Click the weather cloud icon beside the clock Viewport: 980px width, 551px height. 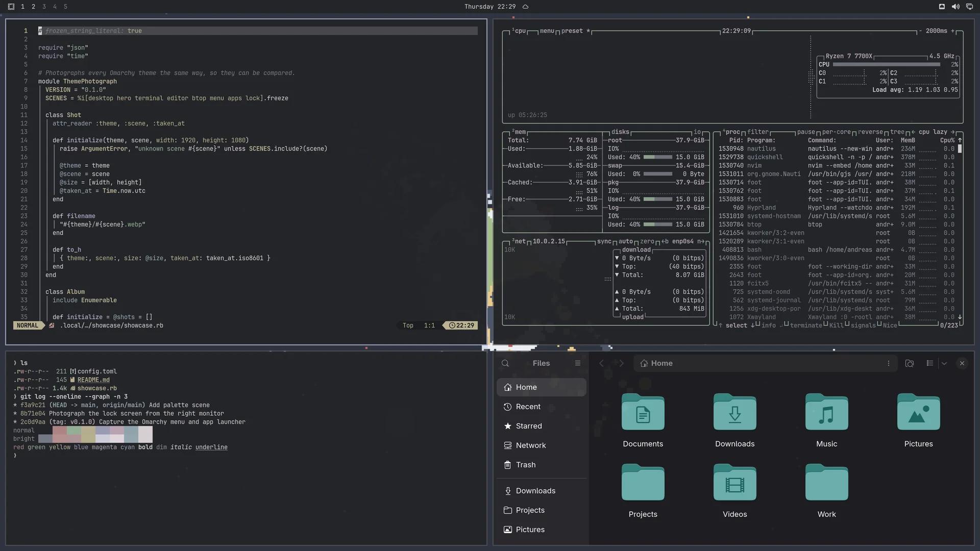click(x=525, y=7)
